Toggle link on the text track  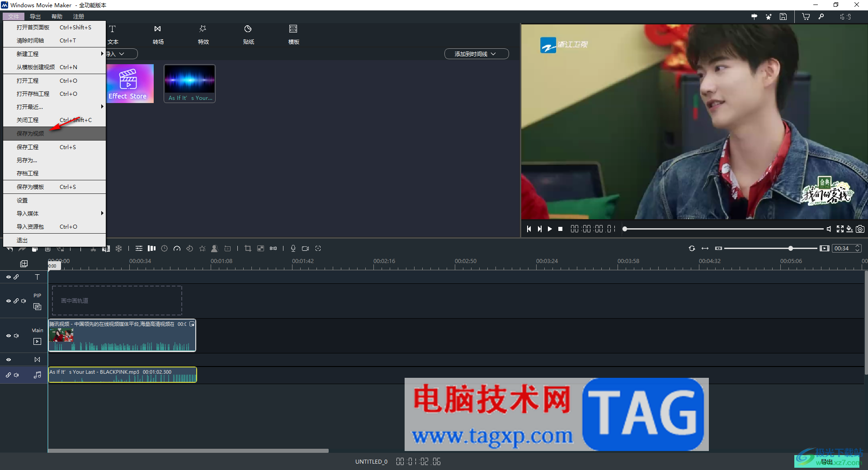click(16, 277)
